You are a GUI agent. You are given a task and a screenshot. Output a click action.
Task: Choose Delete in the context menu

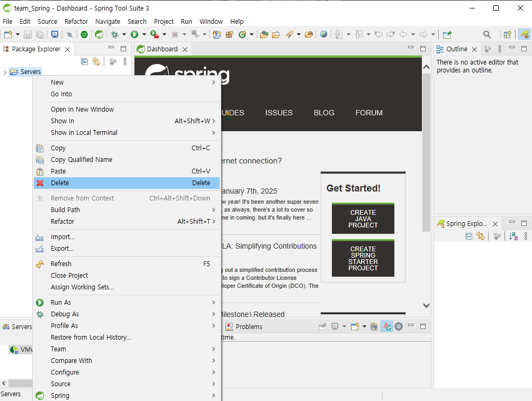pos(127,183)
